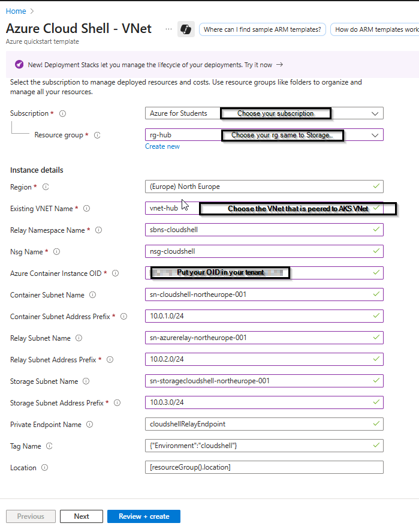The width and height of the screenshot is (419, 532).
Task: Show info tooltip for Tag Name
Action: click(x=49, y=446)
